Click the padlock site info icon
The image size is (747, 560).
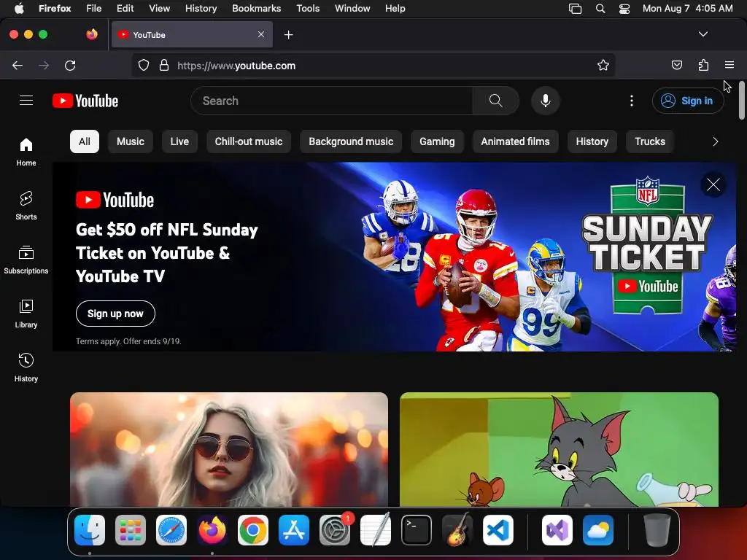pos(164,65)
